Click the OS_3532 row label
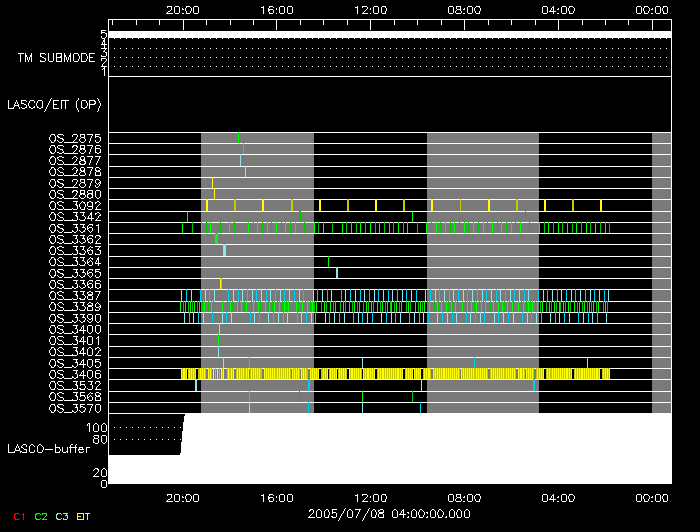Screen dimensions: 700x532 [x=75, y=385]
